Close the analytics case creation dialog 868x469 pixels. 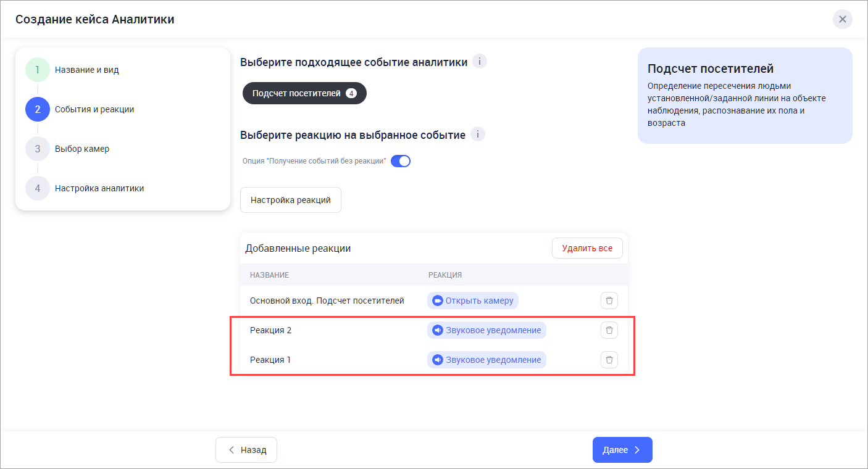coord(842,19)
